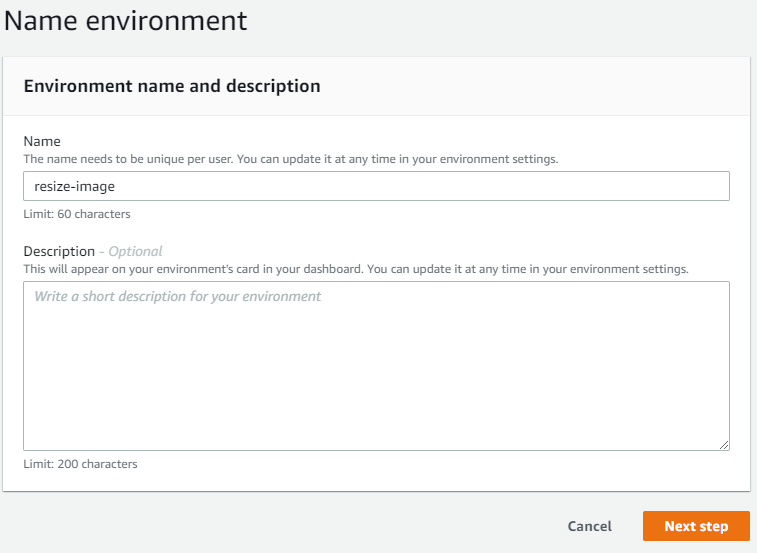Viewport: 757px width, 553px height.
Task: Click the Name field label
Action: pos(42,142)
